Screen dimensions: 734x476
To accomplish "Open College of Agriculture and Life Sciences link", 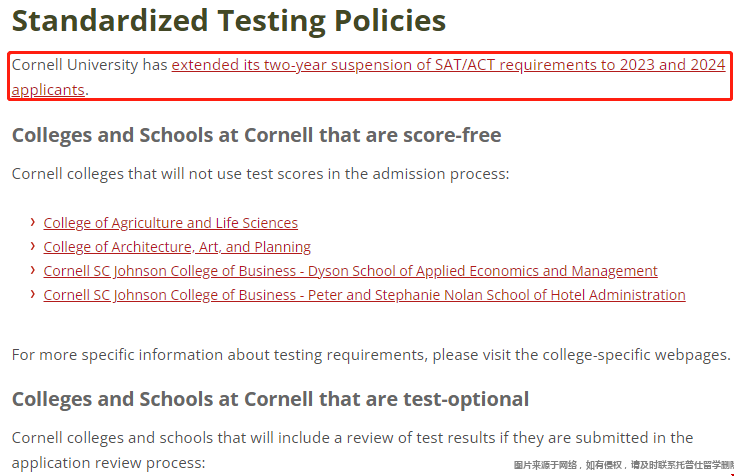I will 170,223.
